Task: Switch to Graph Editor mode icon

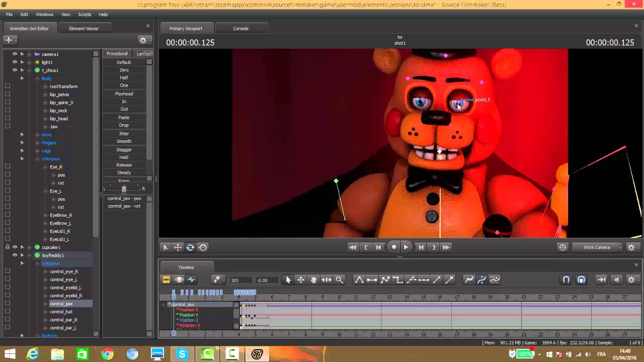Action: (191, 280)
